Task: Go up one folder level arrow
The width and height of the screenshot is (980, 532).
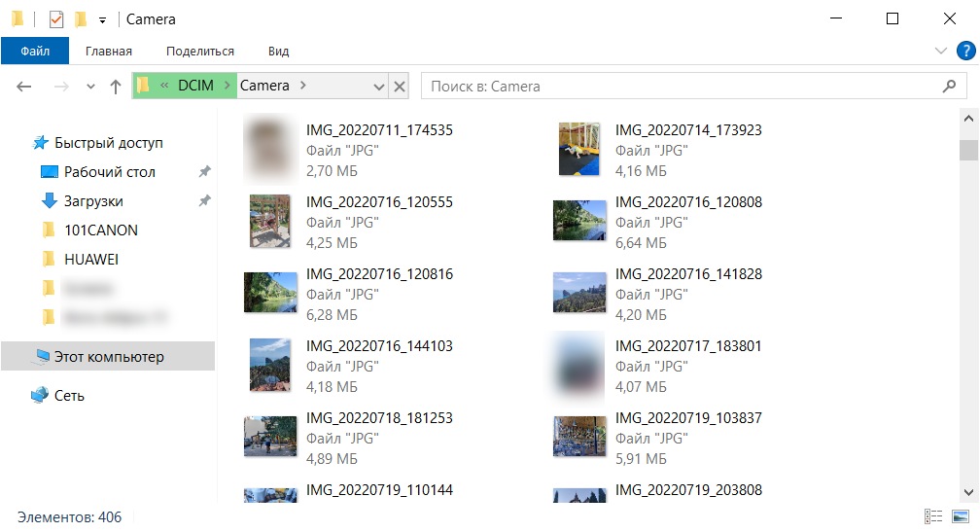Action: pos(116,87)
